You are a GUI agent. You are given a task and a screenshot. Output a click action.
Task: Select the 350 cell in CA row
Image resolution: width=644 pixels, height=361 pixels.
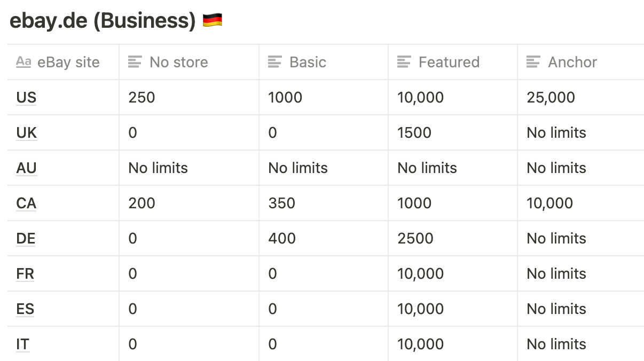(324, 203)
